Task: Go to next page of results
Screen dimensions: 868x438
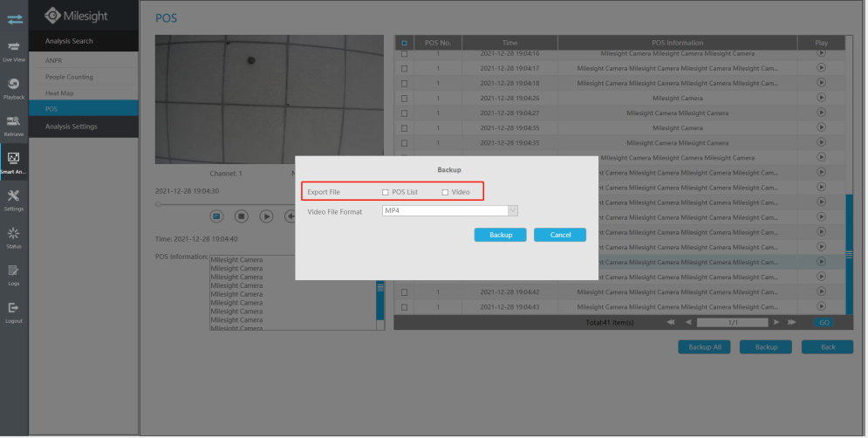Action: pyautogui.click(x=776, y=322)
